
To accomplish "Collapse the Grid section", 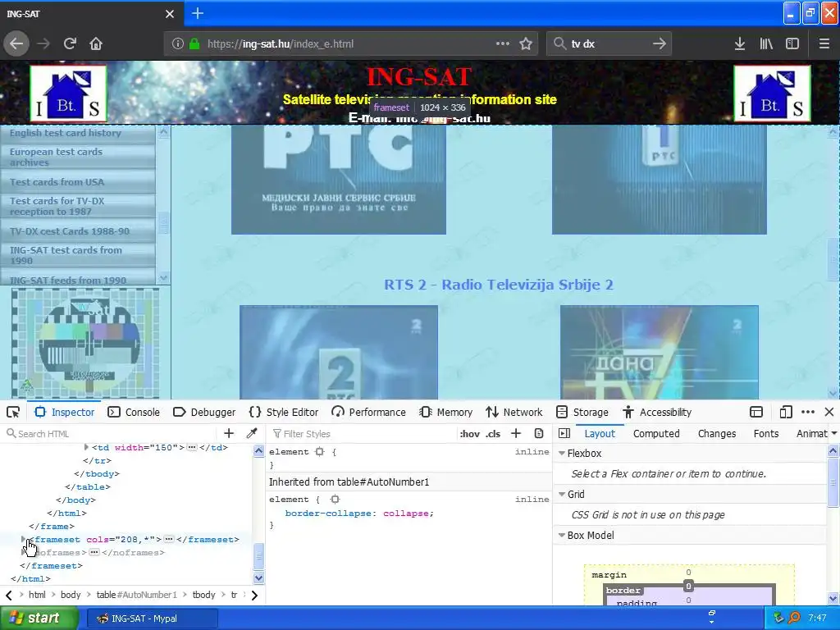I will click(562, 494).
